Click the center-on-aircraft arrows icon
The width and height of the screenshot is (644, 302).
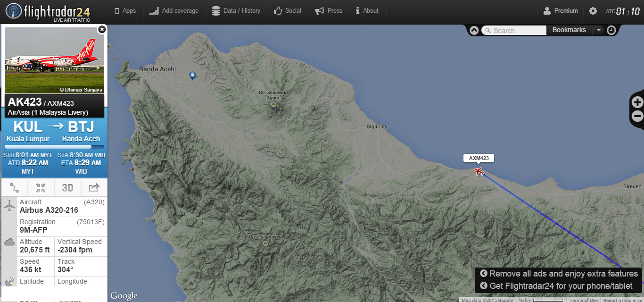click(x=41, y=188)
